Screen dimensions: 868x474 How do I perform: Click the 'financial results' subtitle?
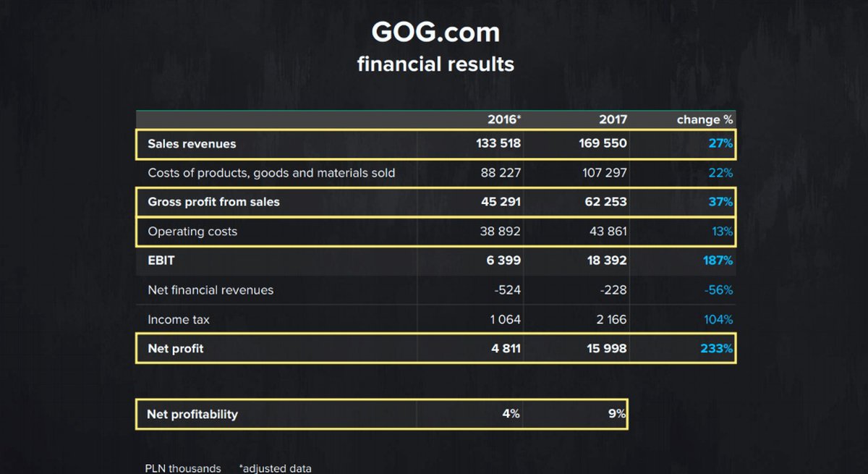point(435,64)
